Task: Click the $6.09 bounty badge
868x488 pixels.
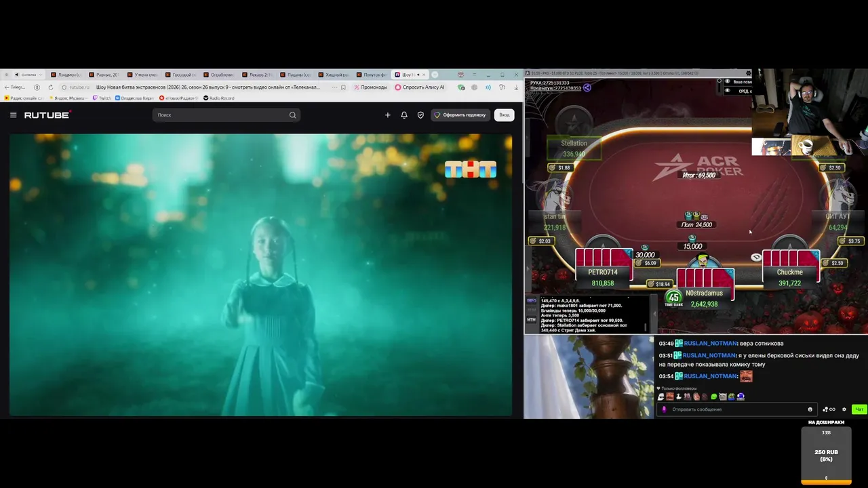Action: pyautogui.click(x=647, y=263)
